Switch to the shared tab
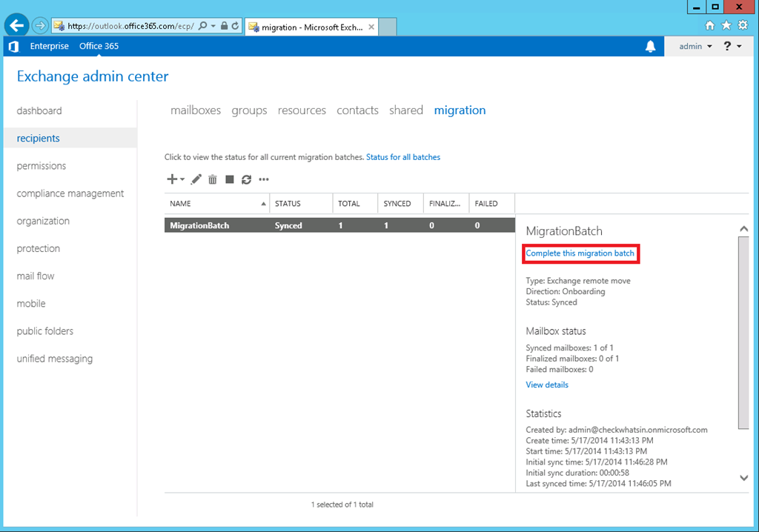Image resolution: width=759 pixels, height=532 pixels. click(406, 110)
